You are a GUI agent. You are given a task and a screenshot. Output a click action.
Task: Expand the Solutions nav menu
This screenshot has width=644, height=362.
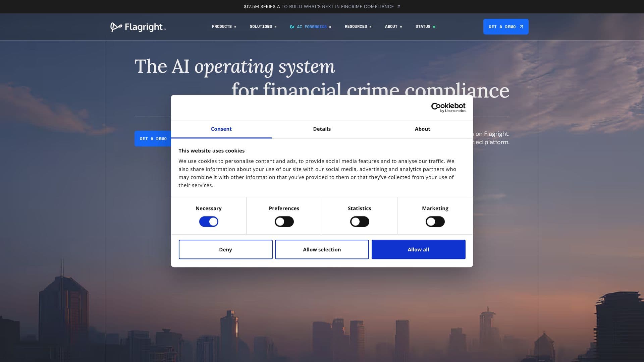pos(263,26)
